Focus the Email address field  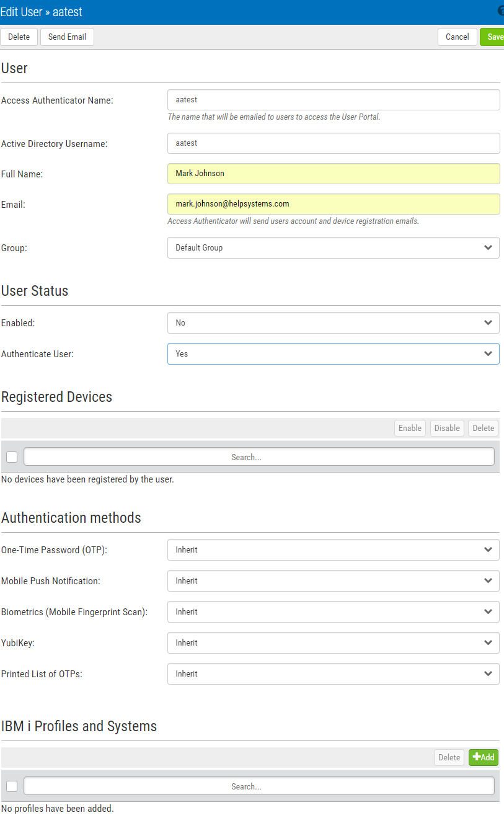pos(333,204)
